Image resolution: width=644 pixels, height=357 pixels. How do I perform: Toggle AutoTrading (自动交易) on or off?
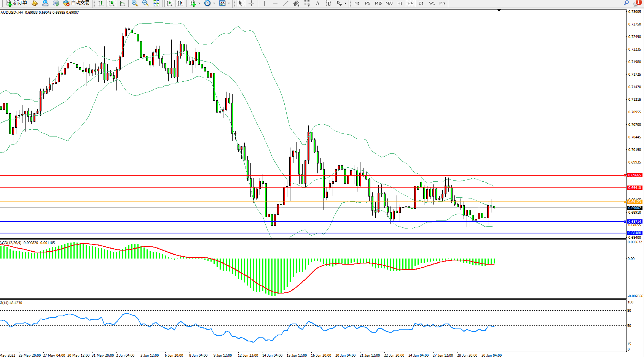pos(77,3)
